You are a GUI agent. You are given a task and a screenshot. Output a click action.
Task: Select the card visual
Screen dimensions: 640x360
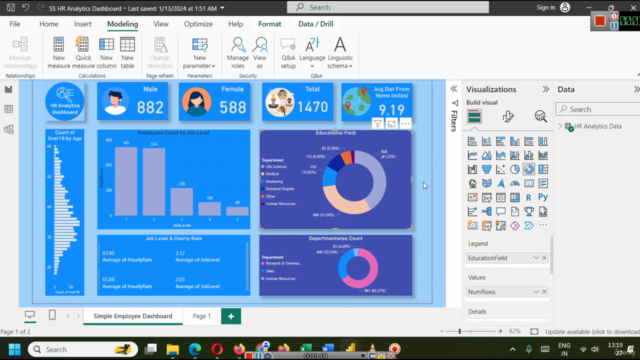tap(529, 183)
